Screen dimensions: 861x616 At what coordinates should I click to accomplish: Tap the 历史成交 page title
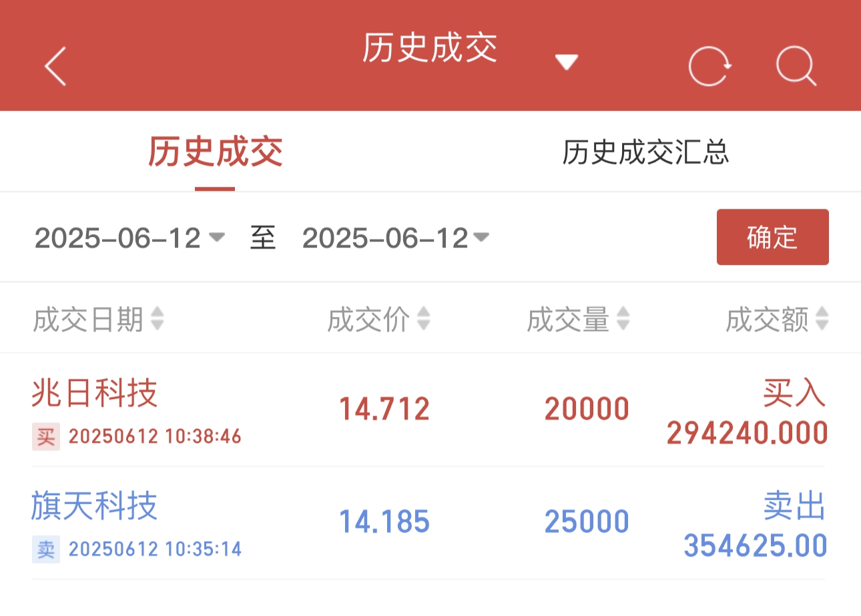point(431,47)
